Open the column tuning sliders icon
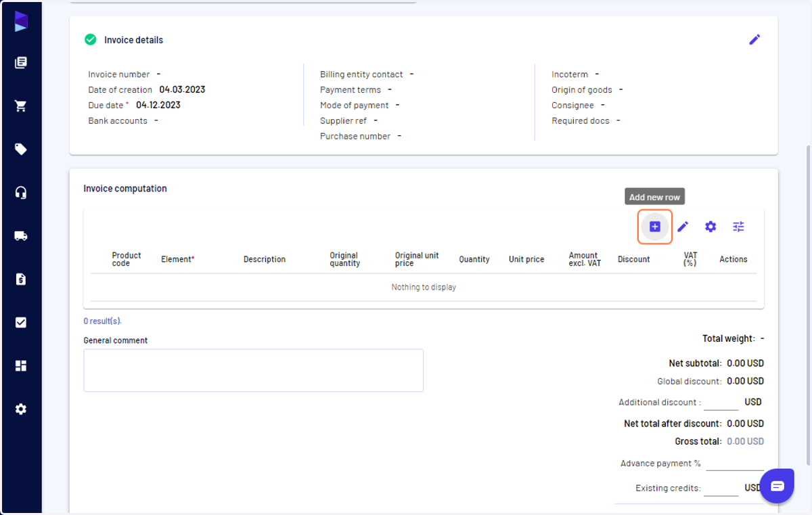 pyautogui.click(x=738, y=227)
